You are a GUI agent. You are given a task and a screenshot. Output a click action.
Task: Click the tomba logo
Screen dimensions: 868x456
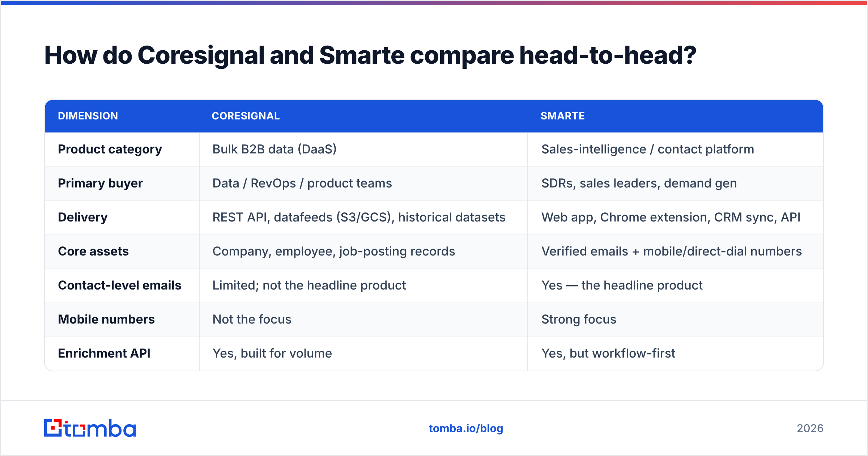point(90,428)
